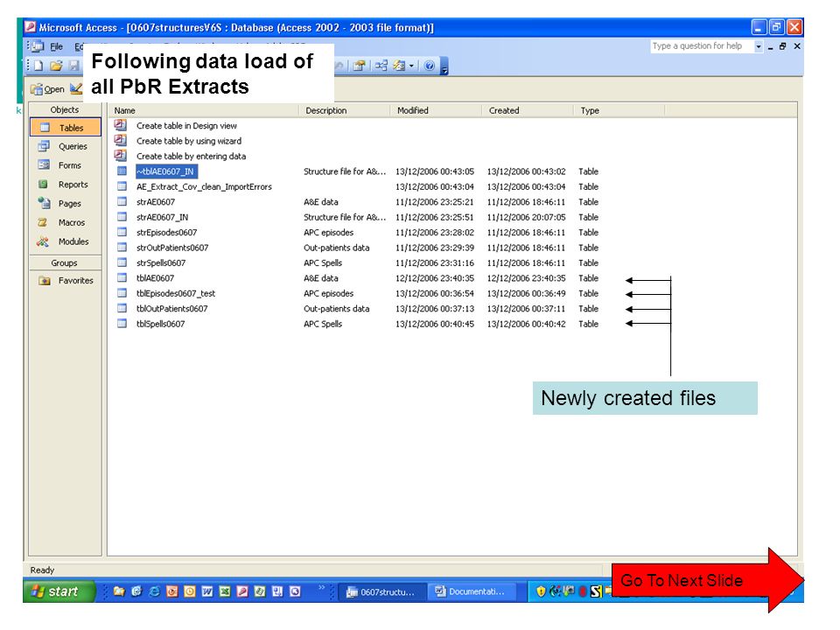The width and height of the screenshot is (840, 630).
Task: Select the tblOutPatients0607 table name
Action: [x=172, y=309]
